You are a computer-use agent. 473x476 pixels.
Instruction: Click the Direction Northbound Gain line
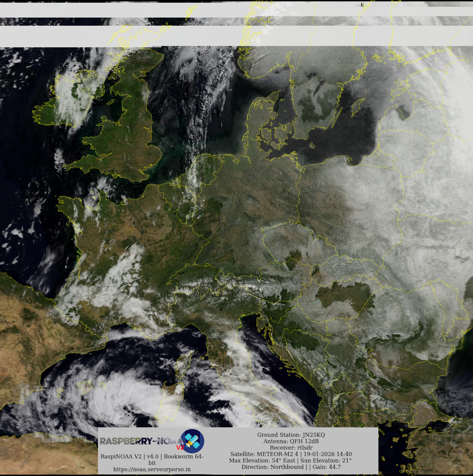[x=291, y=467]
